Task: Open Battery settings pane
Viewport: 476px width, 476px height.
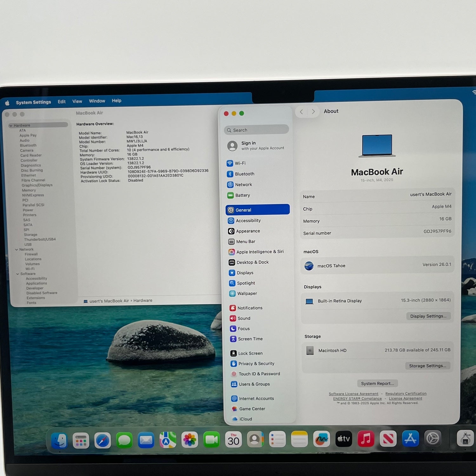Action: 242,195
